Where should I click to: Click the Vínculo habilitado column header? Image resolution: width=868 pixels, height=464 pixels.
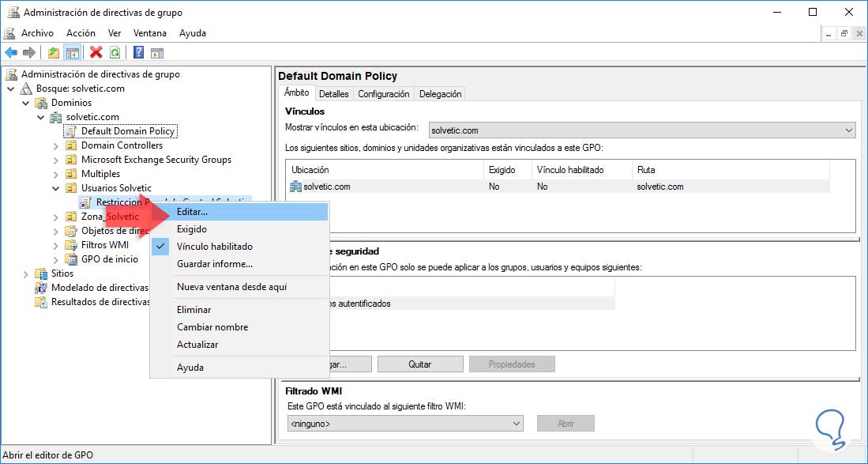pos(581,170)
